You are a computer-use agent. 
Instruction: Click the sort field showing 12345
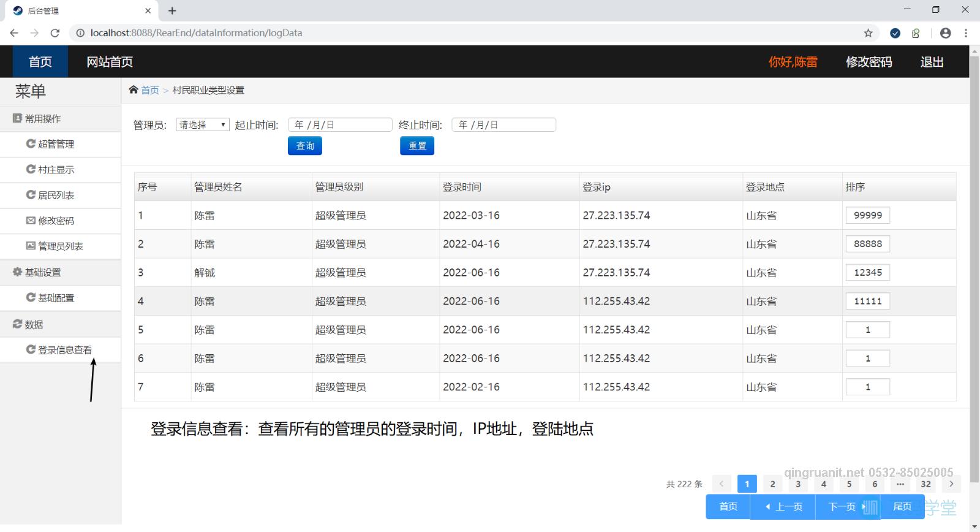pyautogui.click(x=868, y=273)
